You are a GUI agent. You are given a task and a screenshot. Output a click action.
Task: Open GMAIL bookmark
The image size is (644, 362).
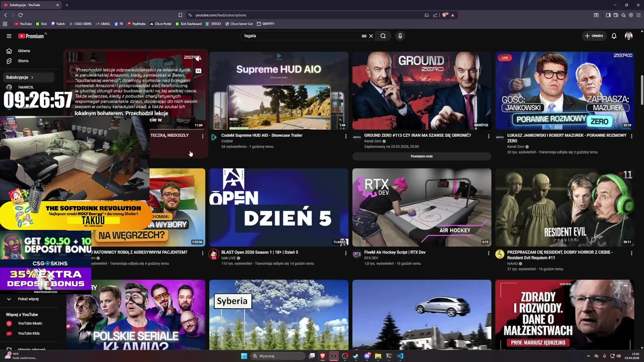[x=103, y=24]
